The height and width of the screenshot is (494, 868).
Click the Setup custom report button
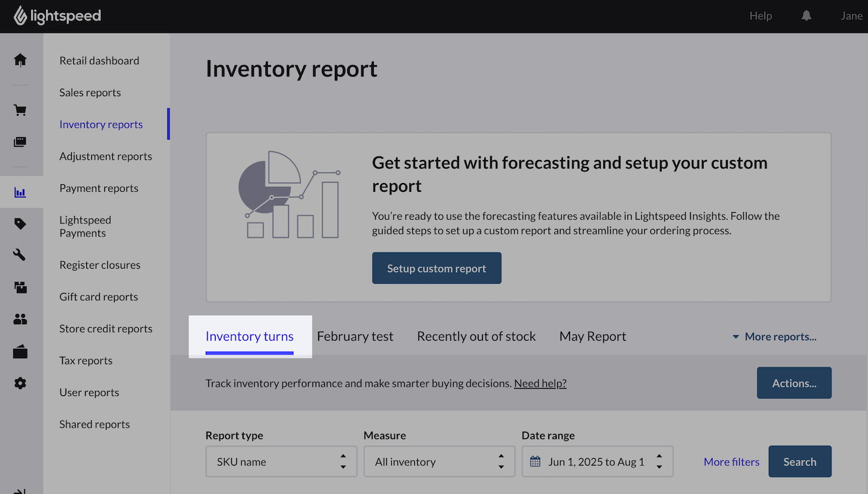coord(436,268)
